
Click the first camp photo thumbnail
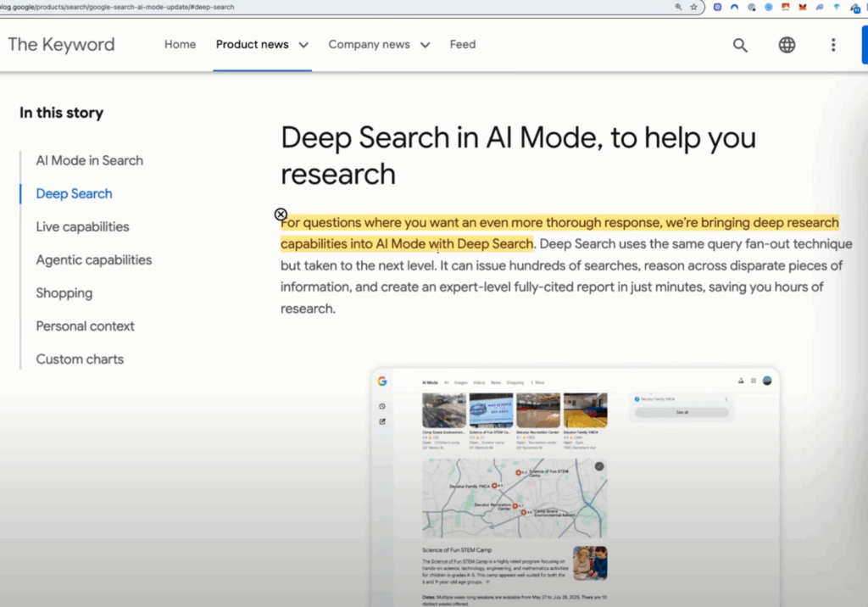pos(444,410)
